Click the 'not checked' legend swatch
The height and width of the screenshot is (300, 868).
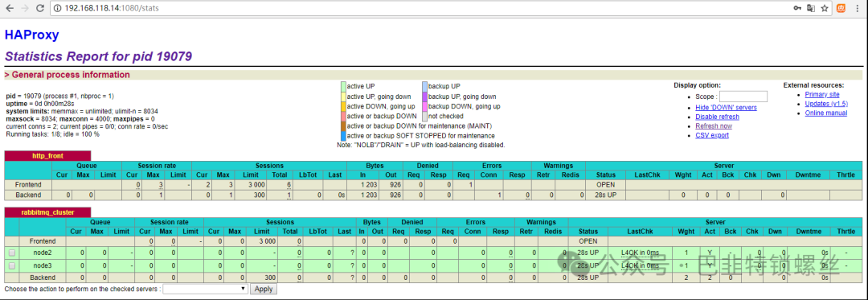pos(424,117)
